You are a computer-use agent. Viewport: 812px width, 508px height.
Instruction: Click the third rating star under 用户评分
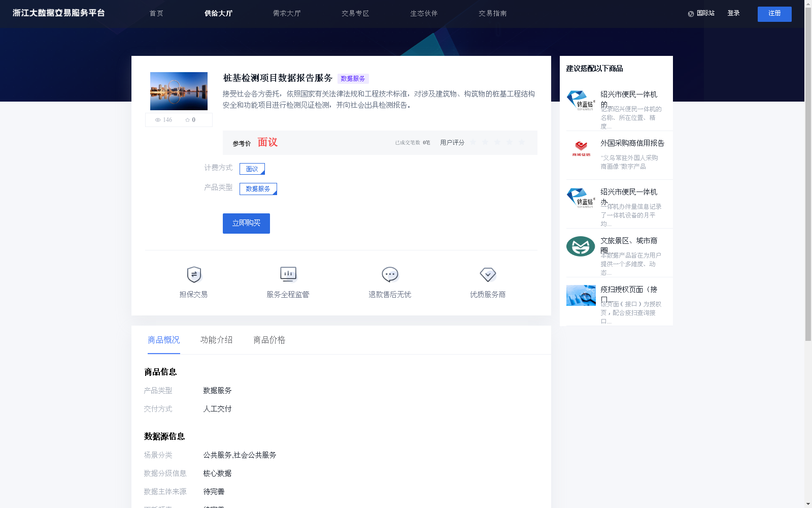tap(497, 142)
